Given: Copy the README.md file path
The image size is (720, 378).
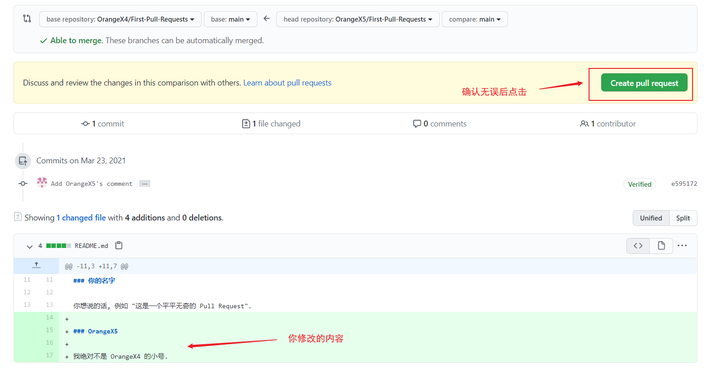Looking at the screenshot, I should click(119, 245).
